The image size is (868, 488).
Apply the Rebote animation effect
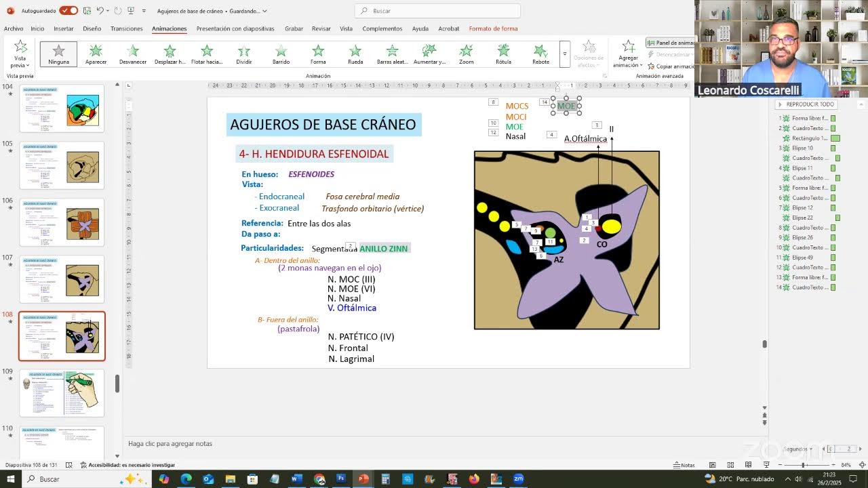click(x=540, y=54)
